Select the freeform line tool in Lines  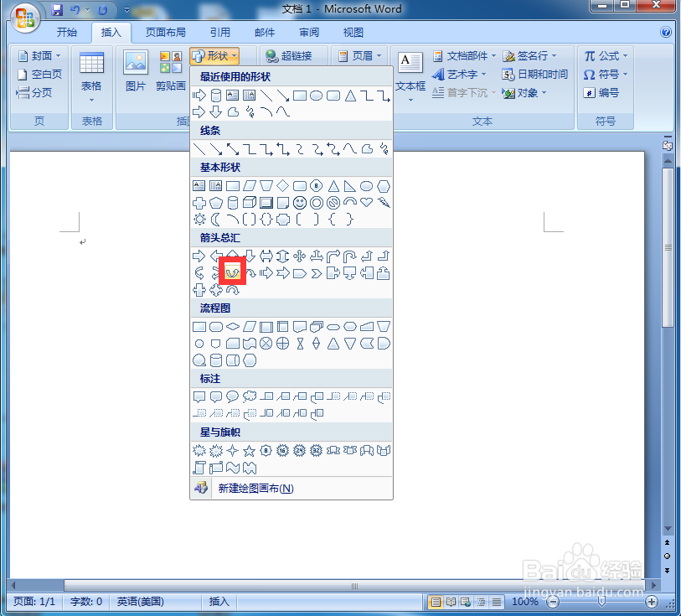[x=367, y=149]
